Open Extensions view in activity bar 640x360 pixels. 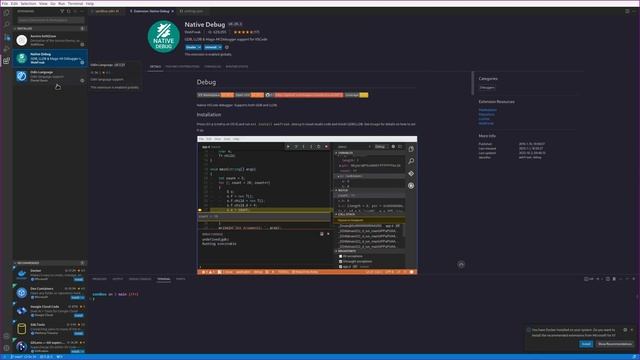[x=6, y=61]
